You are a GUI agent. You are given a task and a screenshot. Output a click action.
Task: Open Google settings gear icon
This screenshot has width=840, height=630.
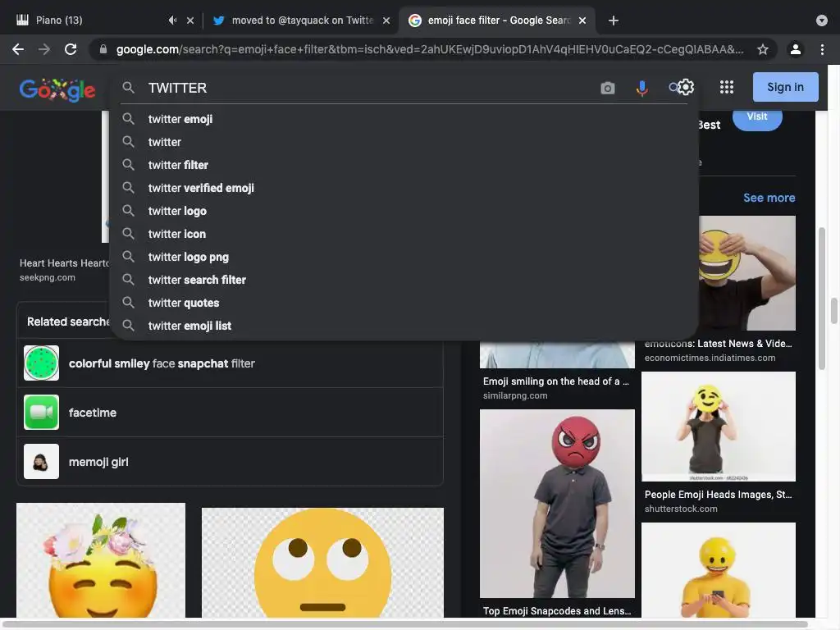(x=686, y=87)
